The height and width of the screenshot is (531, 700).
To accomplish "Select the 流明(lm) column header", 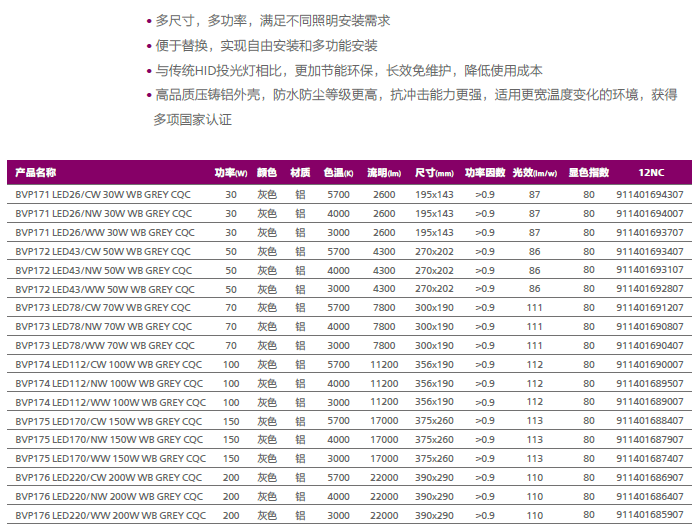I will (x=384, y=173).
